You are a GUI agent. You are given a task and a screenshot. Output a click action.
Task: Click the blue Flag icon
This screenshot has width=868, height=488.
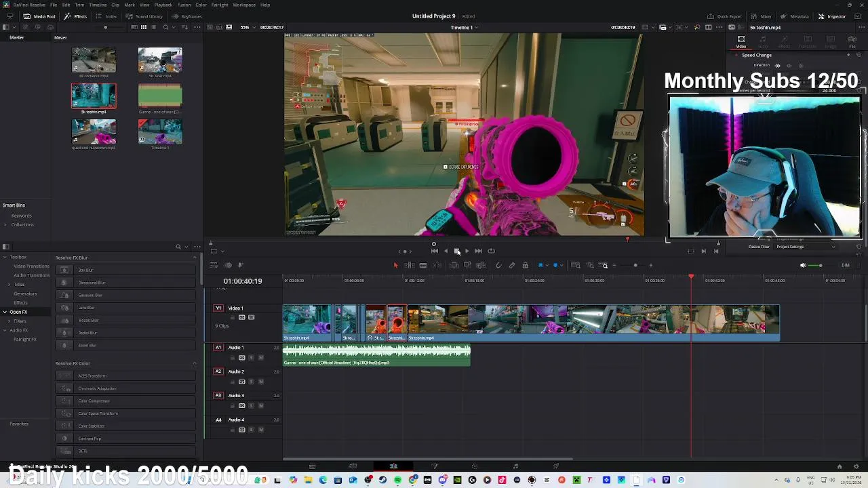point(540,265)
